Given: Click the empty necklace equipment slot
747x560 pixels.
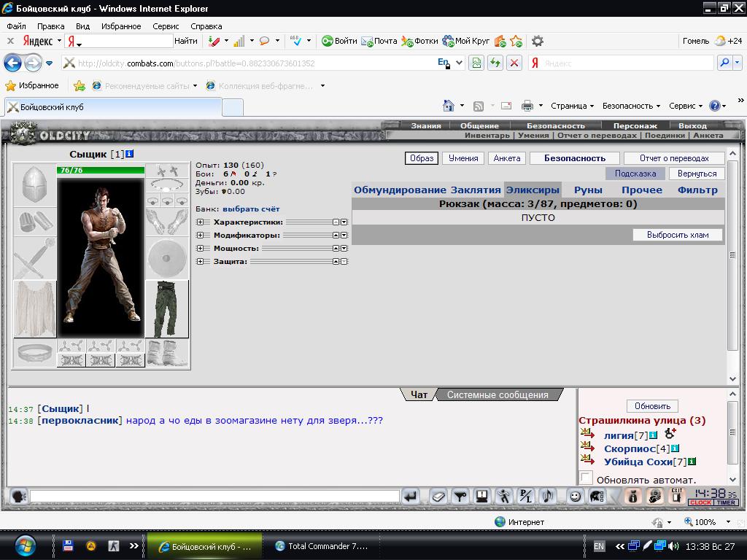Looking at the screenshot, I should click(x=167, y=185).
